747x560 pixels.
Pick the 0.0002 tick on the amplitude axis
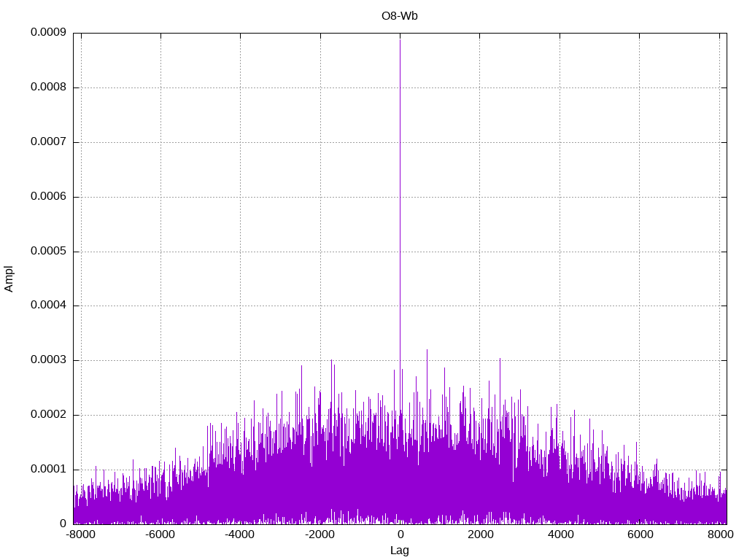coord(48,415)
